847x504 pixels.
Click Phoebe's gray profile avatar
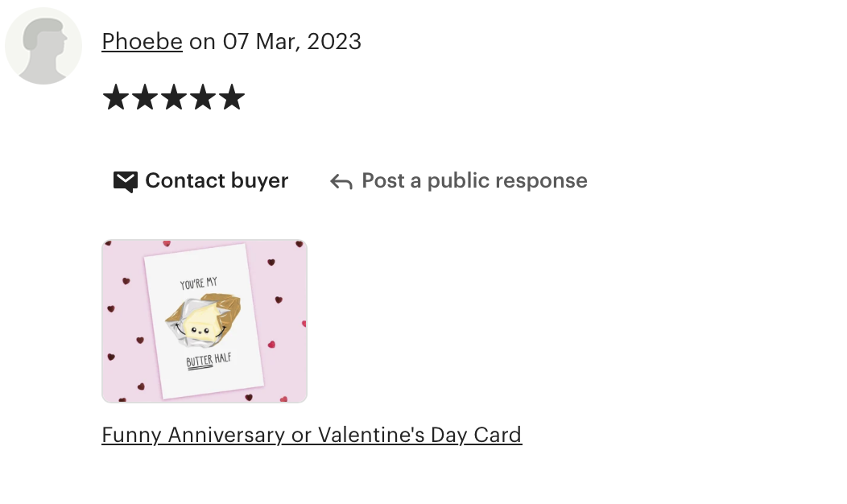click(43, 46)
